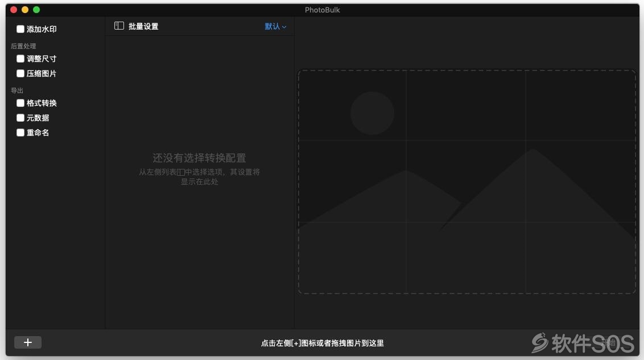Image resolution: width=644 pixels, height=360 pixels.
Task: Enable the 重命名 rename checkbox
Action: [x=20, y=133]
